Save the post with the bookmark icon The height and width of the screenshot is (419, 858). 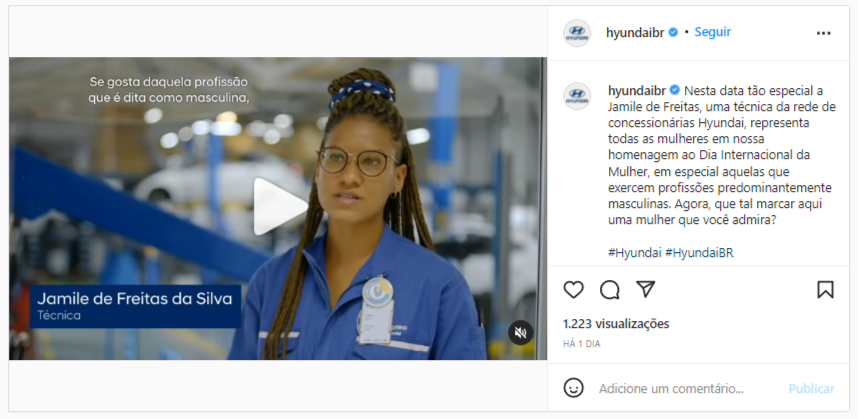(825, 290)
